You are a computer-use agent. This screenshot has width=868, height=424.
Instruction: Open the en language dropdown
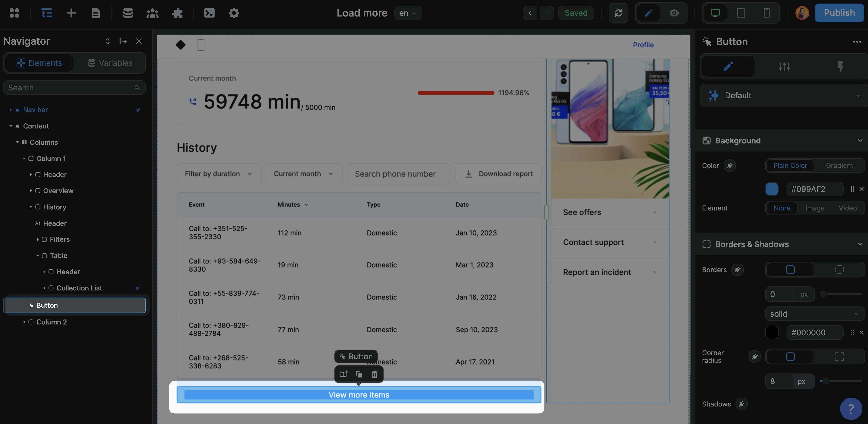pos(408,13)
